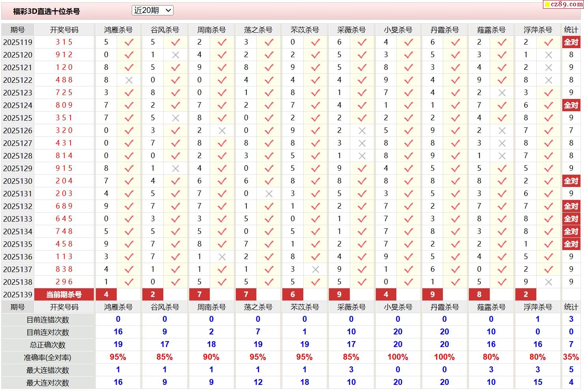Click the red 4 badge under 鸿雁杀号
This screenshot has width=584, height=392.
tap(106, 295)
